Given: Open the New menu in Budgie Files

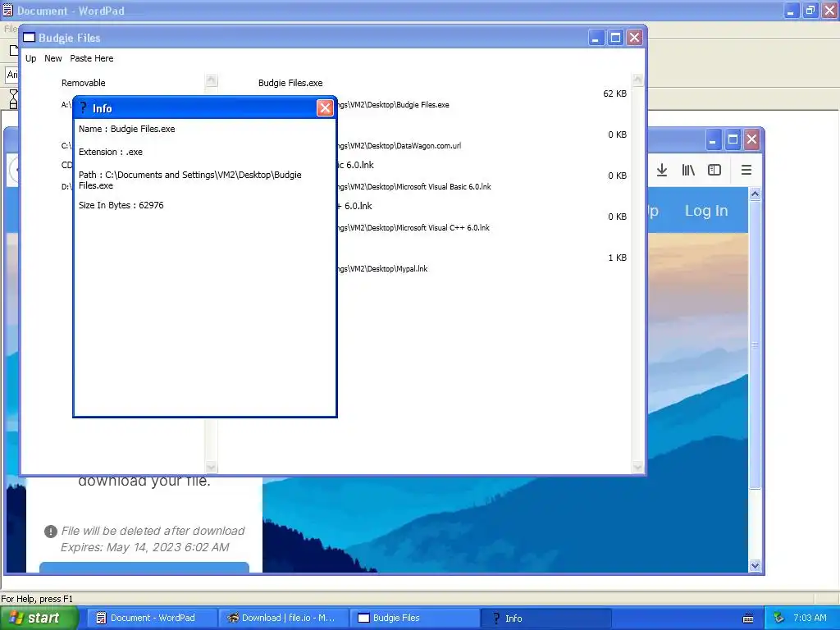Looking at the screenshot, I should (x=53, y=58).
